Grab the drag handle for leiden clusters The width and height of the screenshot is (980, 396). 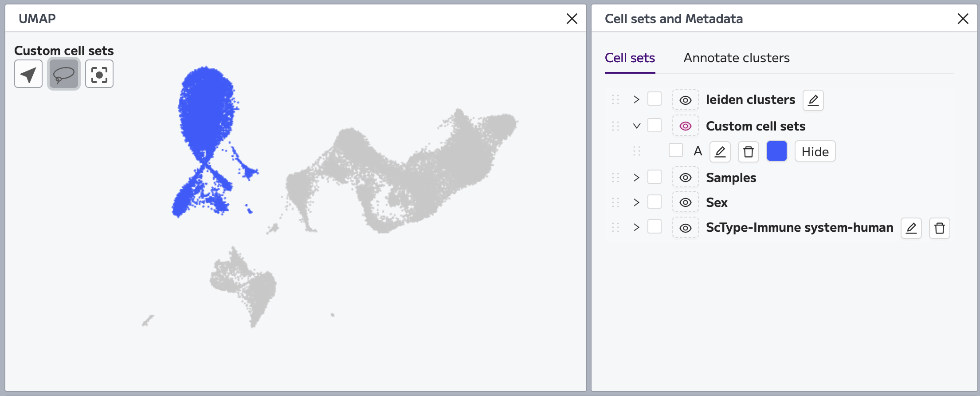point(615,99)
